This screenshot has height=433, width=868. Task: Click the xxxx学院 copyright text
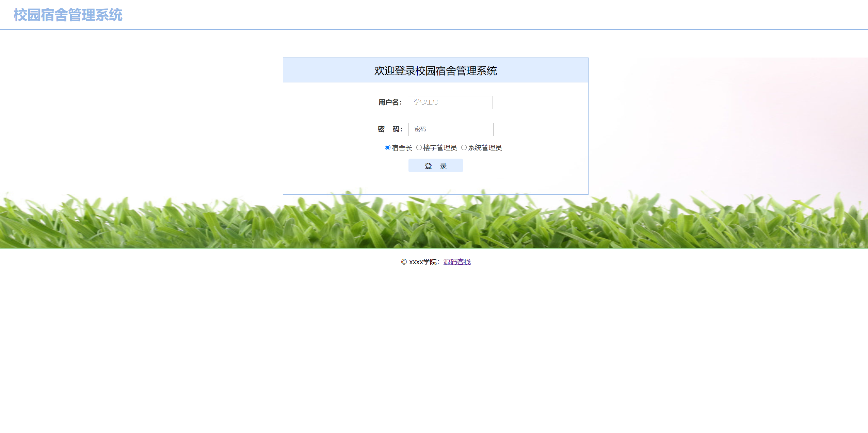[423, 262]
